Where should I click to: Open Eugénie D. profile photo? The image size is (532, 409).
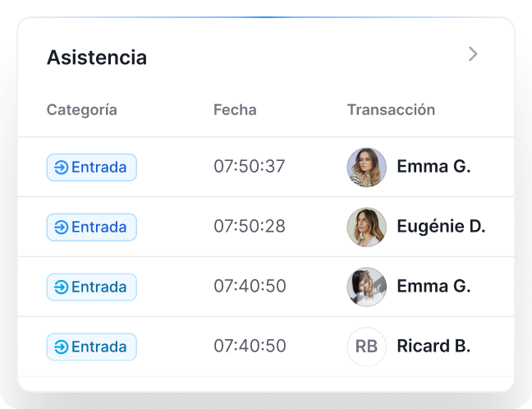coord(366,227)
